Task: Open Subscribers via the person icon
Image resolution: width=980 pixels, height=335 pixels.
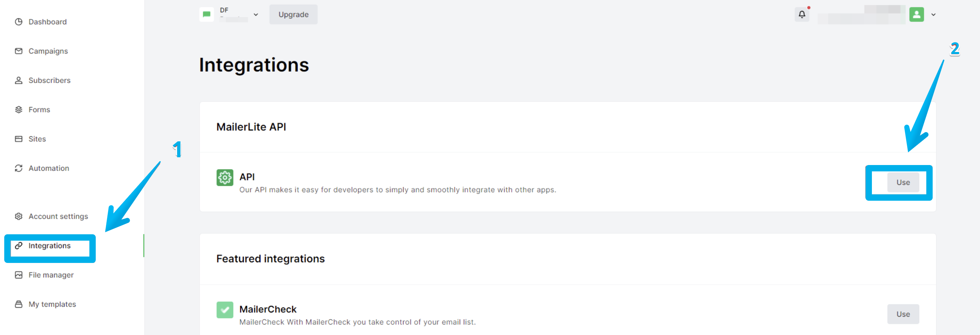Action: coord(19,80)
